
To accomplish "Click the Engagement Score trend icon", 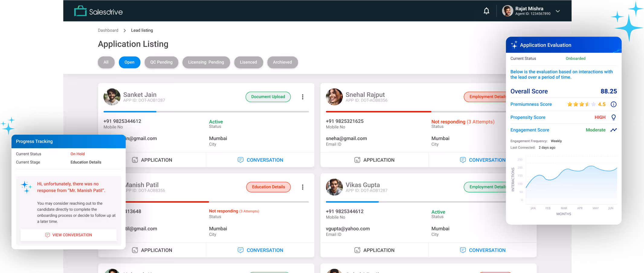I will (613, 130).
